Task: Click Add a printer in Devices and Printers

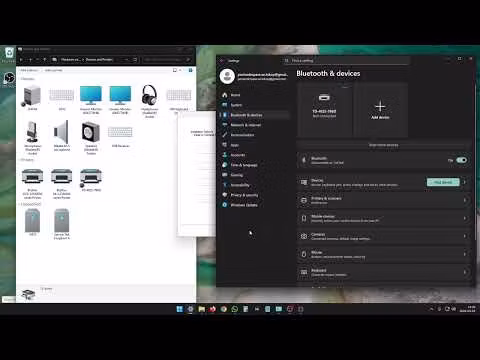Action: (x=53, y=70)
